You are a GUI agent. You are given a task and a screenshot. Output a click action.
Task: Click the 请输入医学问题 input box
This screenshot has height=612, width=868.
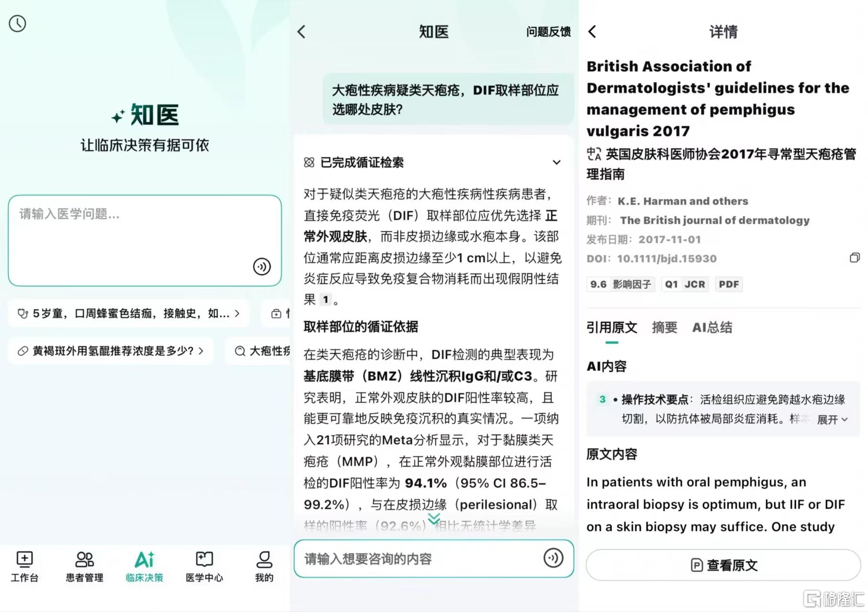145,240
